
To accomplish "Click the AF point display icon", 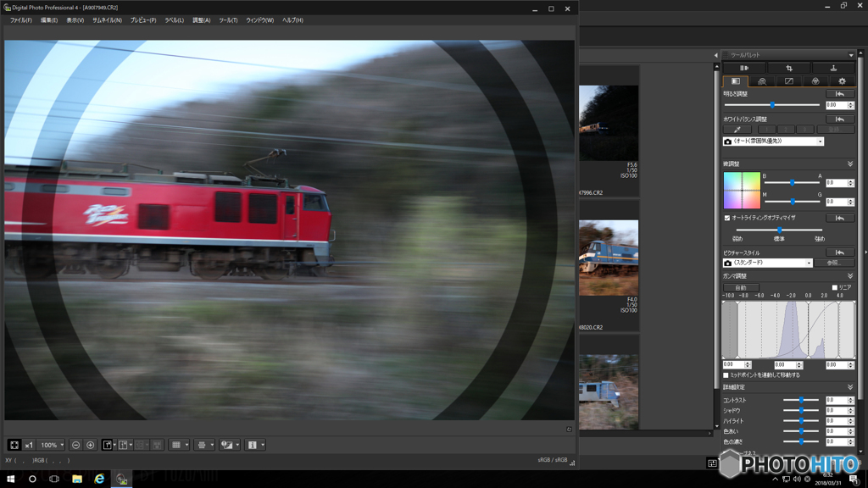I will [x=202, y=445].
